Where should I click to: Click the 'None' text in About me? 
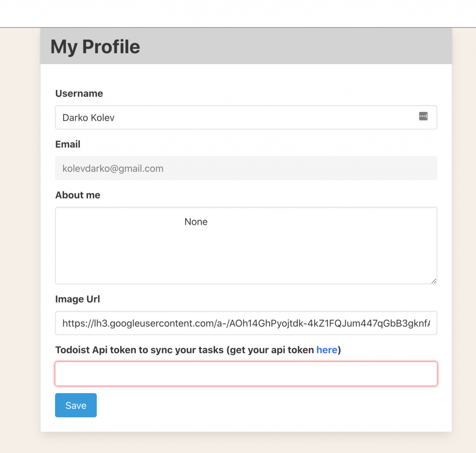click(x=196, y=222)
